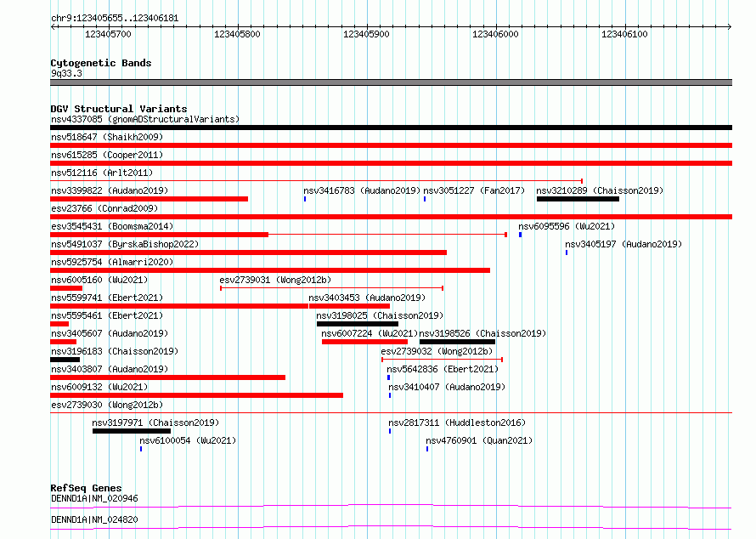Select esv3545431 (Boomsma2014) variant label

(112, 226)
